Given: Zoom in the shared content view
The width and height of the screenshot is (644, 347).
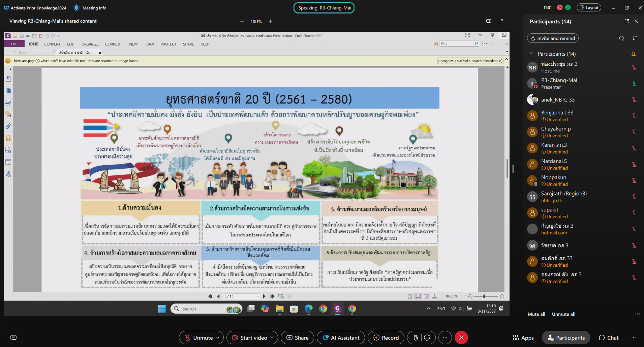Looking at the screenshot, I should [271, 21].
